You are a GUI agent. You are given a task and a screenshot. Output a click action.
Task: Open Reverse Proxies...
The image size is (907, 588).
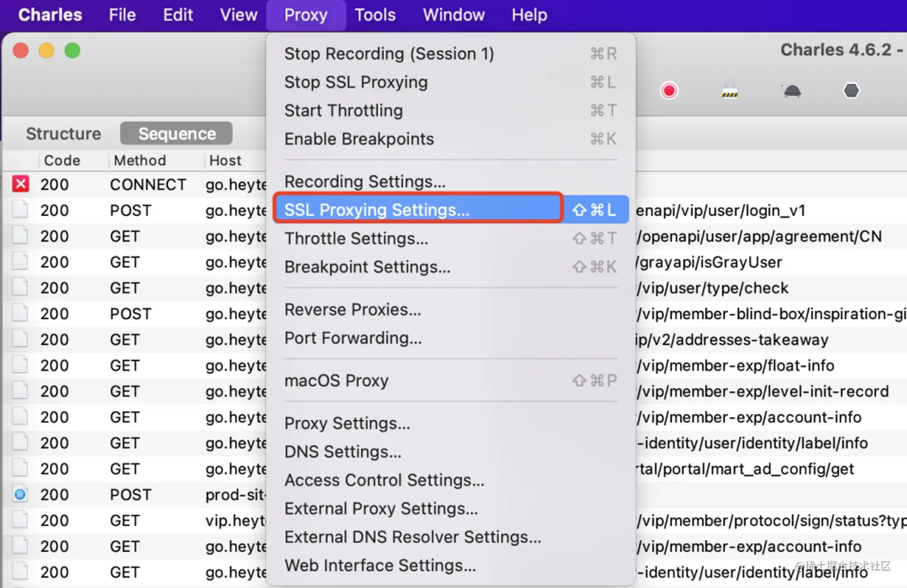pyautogui.click(x=451, y=310)
